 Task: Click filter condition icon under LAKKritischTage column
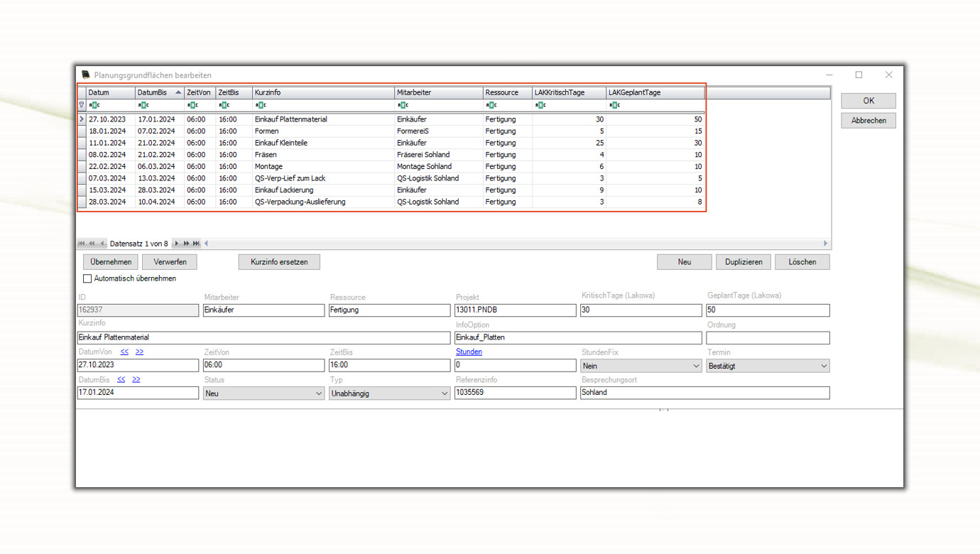[540, 105]
